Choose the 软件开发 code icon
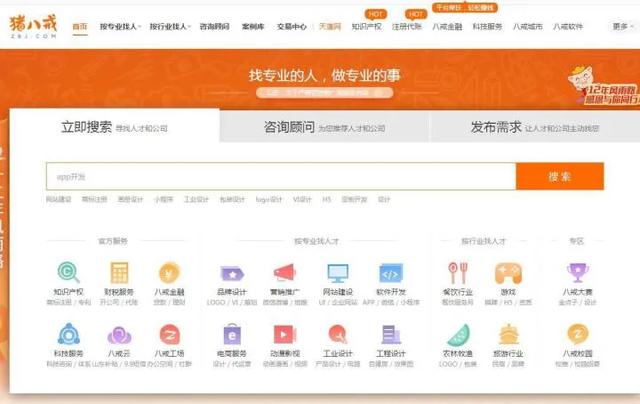Image resolution: width=640 pixels, height=404 pixels. 390,272
